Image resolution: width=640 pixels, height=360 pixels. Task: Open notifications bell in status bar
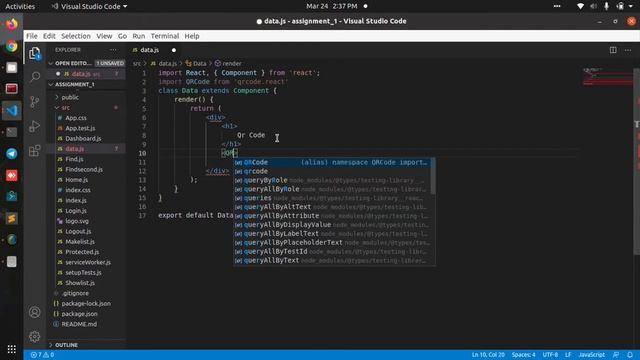[x=630, y=355]
